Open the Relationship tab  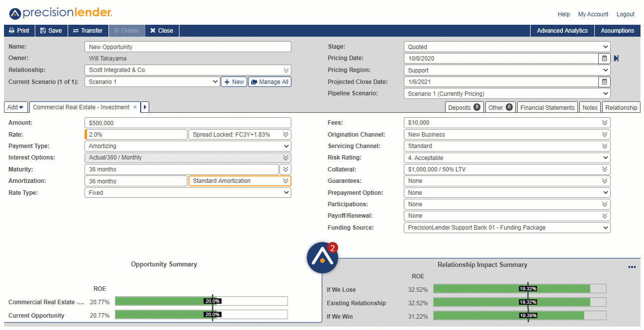click(x=621, y=107)
